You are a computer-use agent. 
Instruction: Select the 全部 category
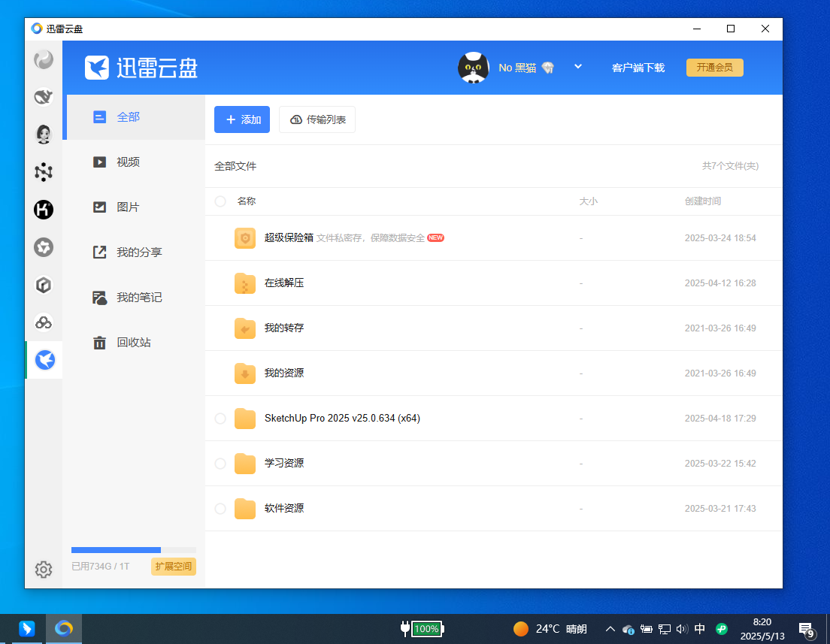[135, 117]
